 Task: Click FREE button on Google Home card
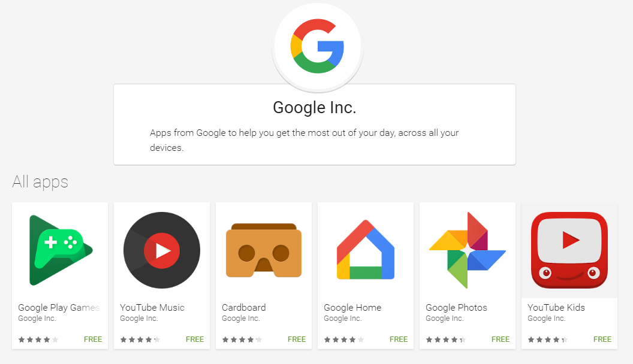[x=399, y=339]
